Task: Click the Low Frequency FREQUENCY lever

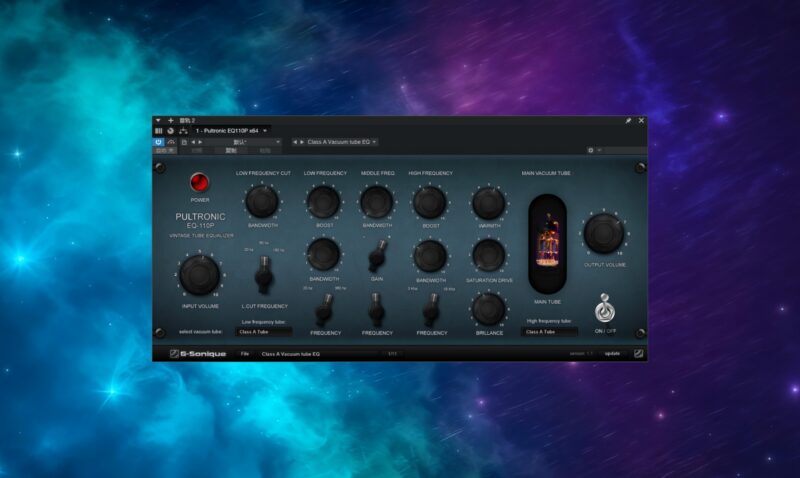Action: 324,310
